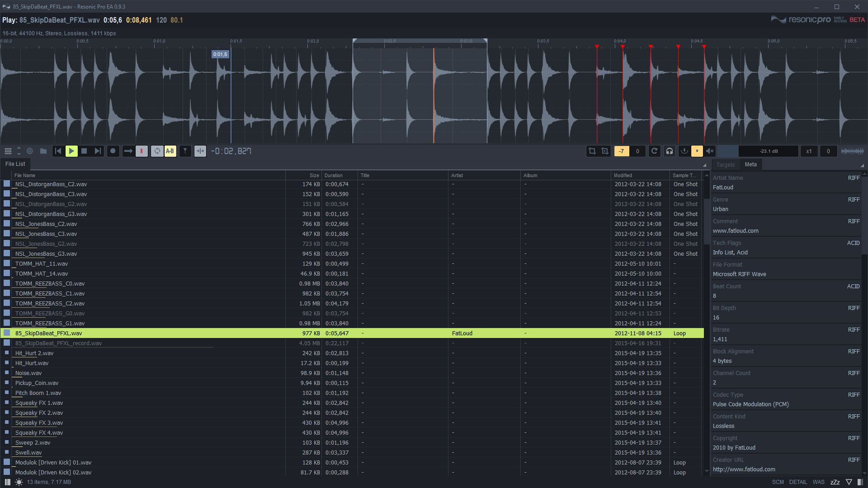
Task: Click the loop/A-B repeat toggle button
Action: click(170, 151)
